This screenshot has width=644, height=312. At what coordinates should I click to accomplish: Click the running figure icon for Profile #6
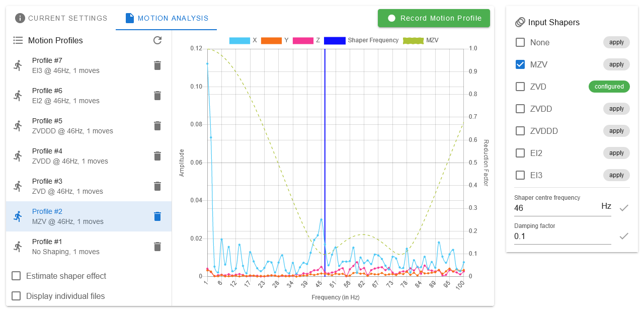tap(18, 96)
